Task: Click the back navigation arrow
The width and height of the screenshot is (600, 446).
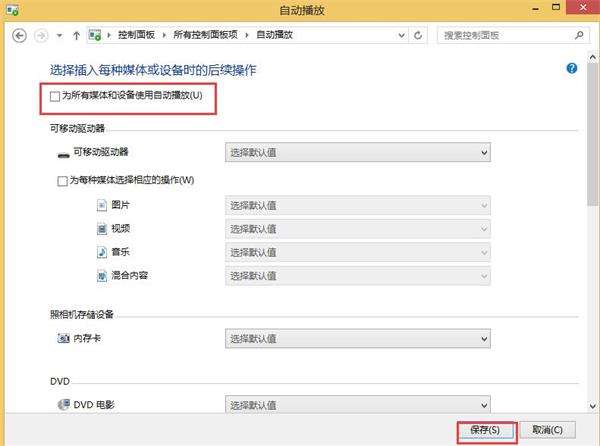Action: tap(19, 36)
